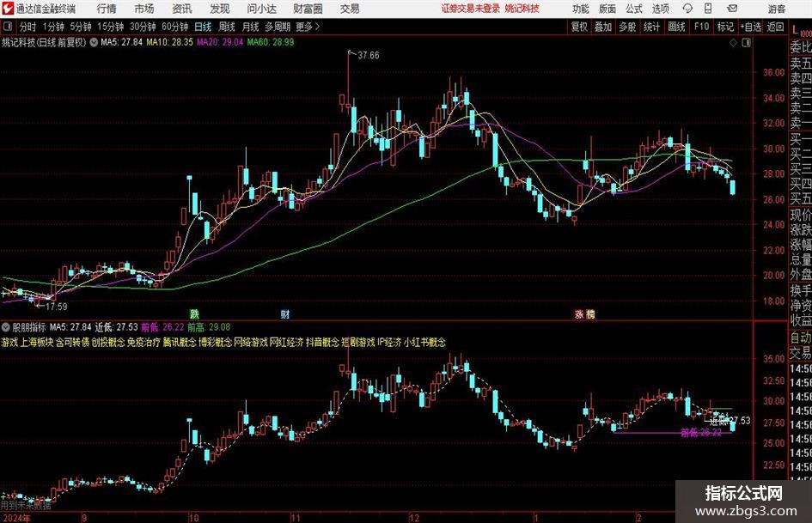
Task: Click the 短剧游戏 concept tag
Action: click(357, 342)
